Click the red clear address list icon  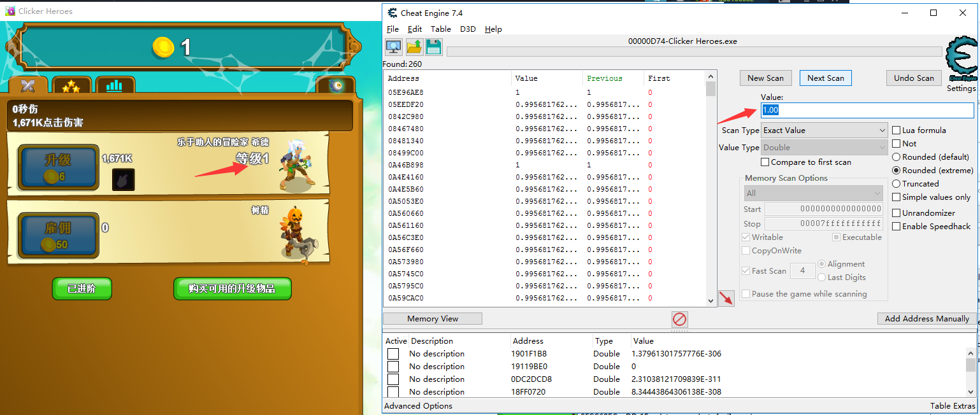pyautogui.click(x=680, y=319)
